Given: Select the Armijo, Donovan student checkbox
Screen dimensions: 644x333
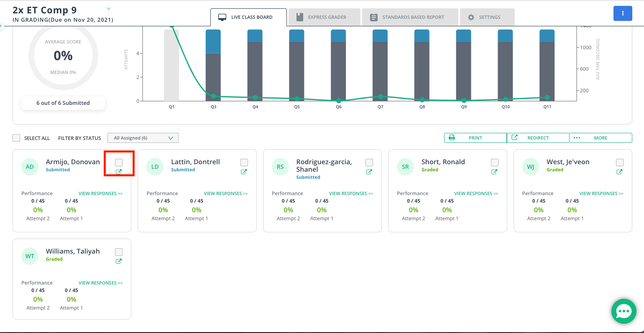Looking at the screenshot, I should pos(119,163).
